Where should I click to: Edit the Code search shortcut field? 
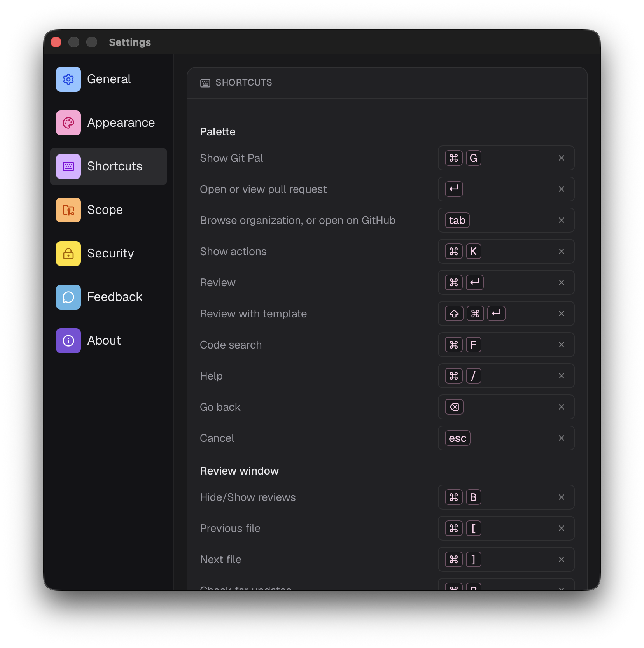pos(506,345)
